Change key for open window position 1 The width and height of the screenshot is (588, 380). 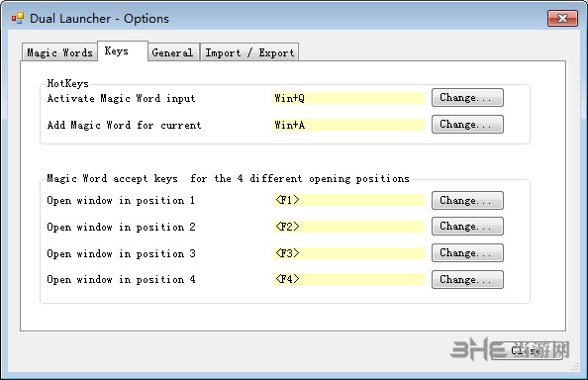[x=467, y=200]
